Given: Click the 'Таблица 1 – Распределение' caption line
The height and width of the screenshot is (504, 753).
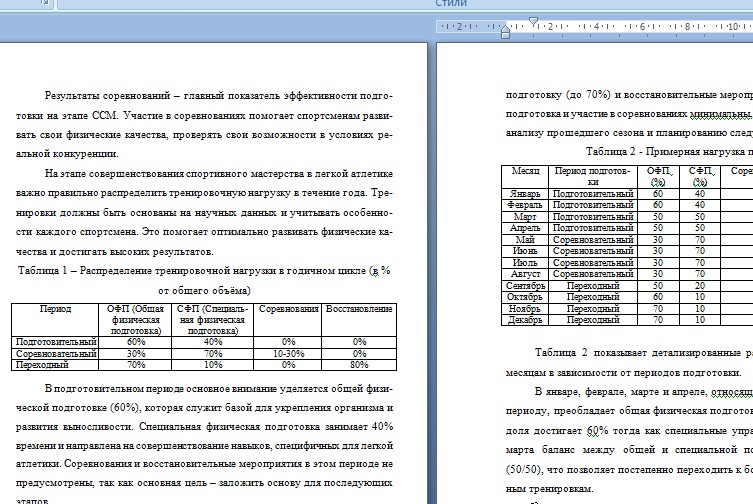Looking at the screenshot, I should [x=204, y=271].
